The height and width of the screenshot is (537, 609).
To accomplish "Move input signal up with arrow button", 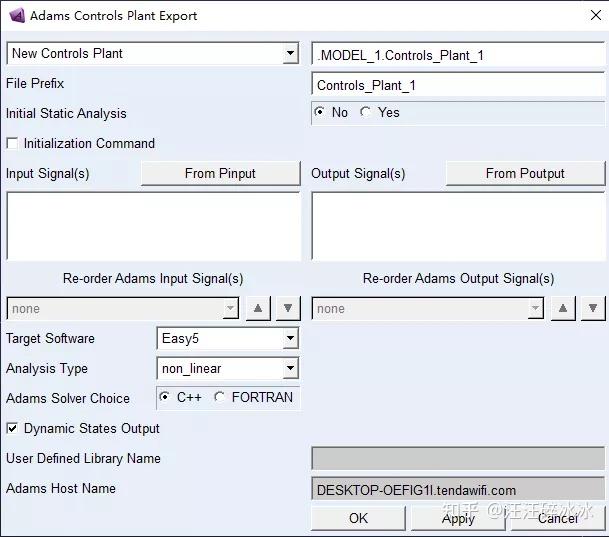I will (259, 309).
